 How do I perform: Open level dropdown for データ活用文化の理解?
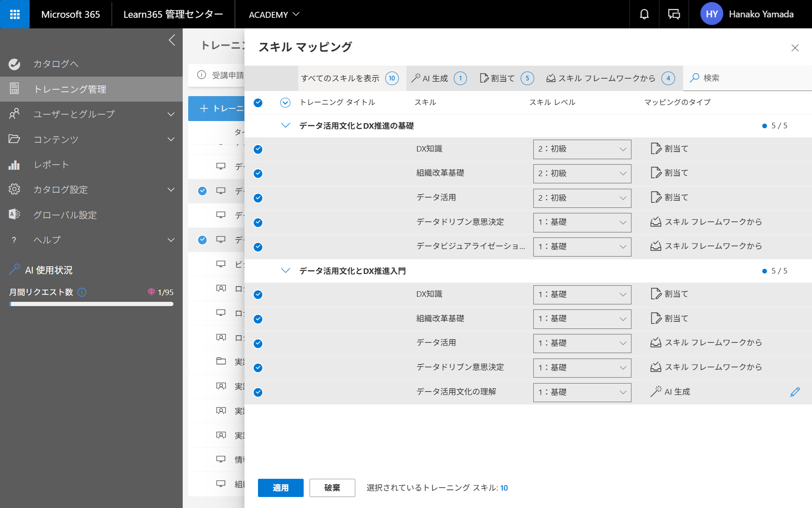click(582, 392)
